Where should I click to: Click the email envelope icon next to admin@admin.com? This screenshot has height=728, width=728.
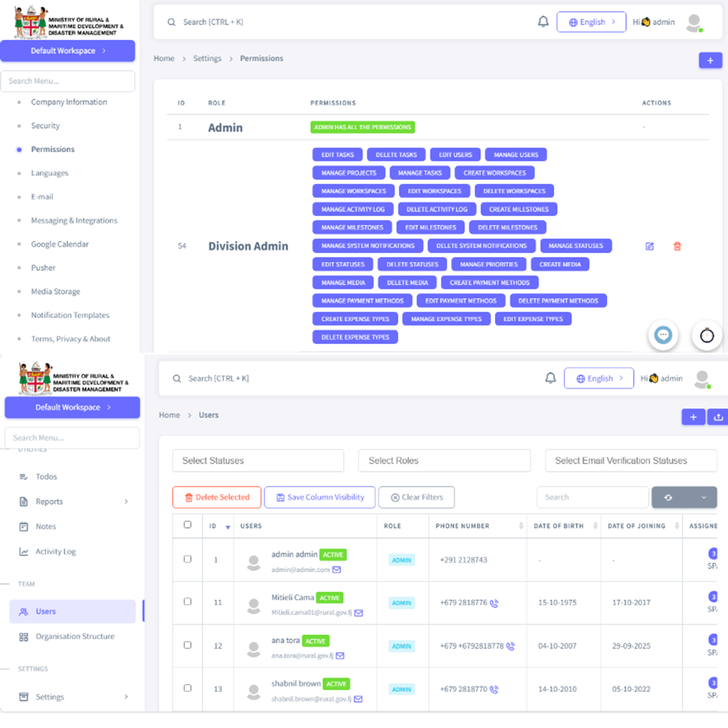click(336, 570)
